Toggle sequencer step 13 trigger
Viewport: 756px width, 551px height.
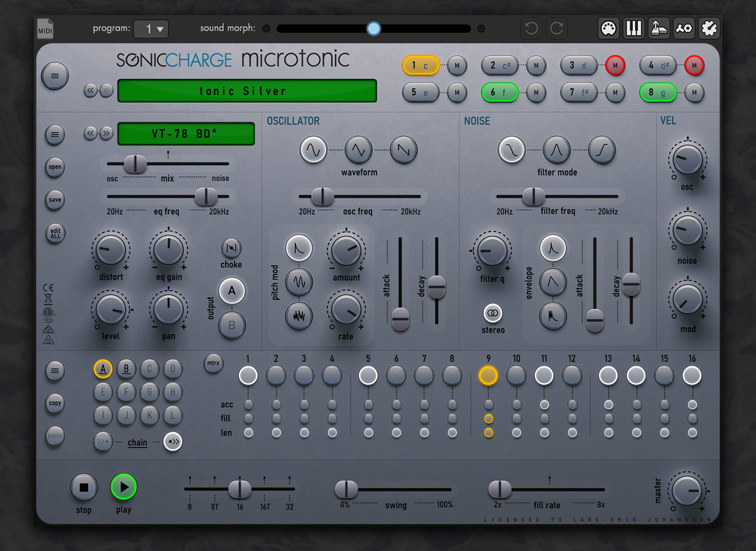[x=608, y=375]
